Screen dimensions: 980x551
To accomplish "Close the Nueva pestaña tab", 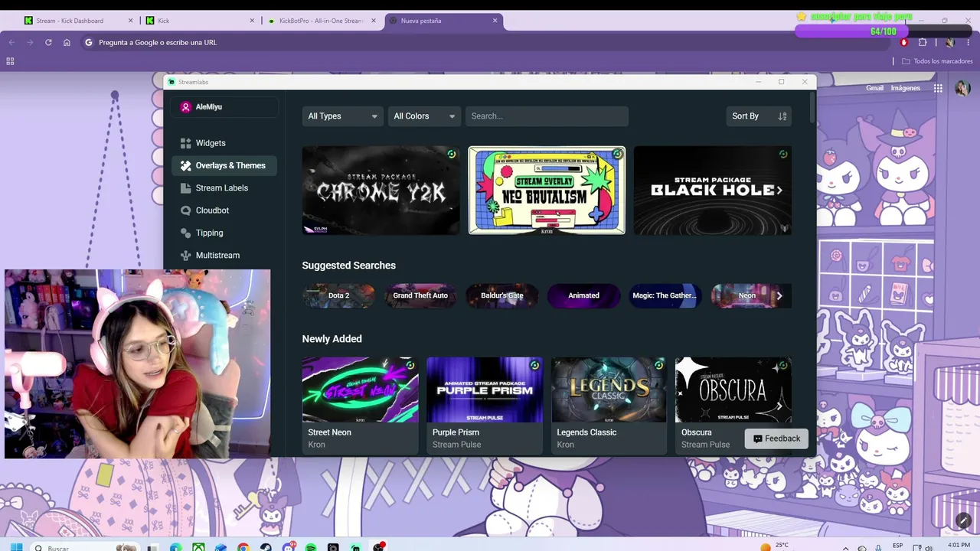I will pos(495,21).
